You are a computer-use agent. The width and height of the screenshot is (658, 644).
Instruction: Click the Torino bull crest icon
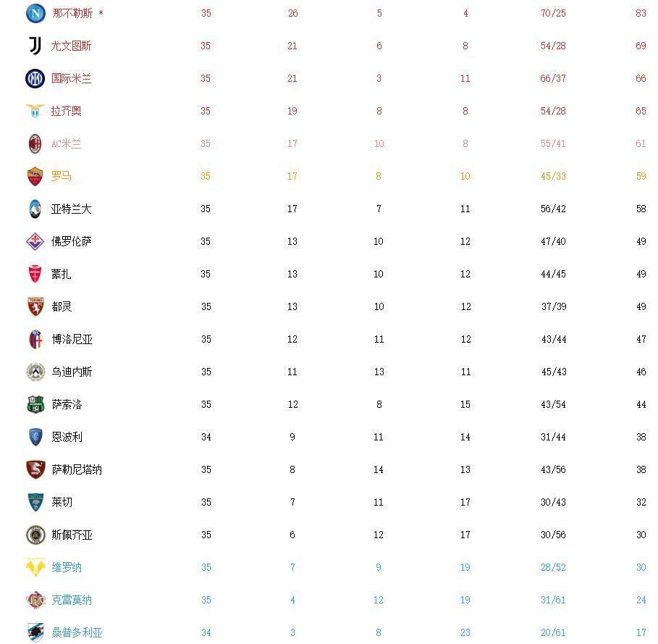pos(35,306)
